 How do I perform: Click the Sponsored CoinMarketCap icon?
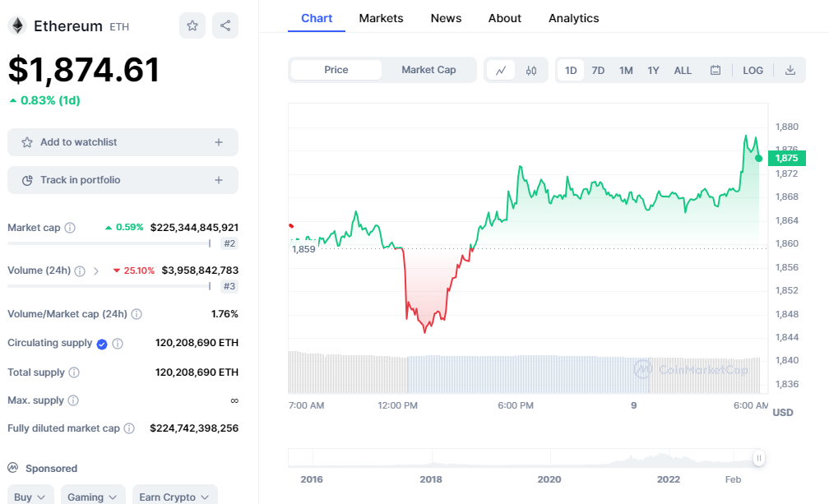point(12,468)
